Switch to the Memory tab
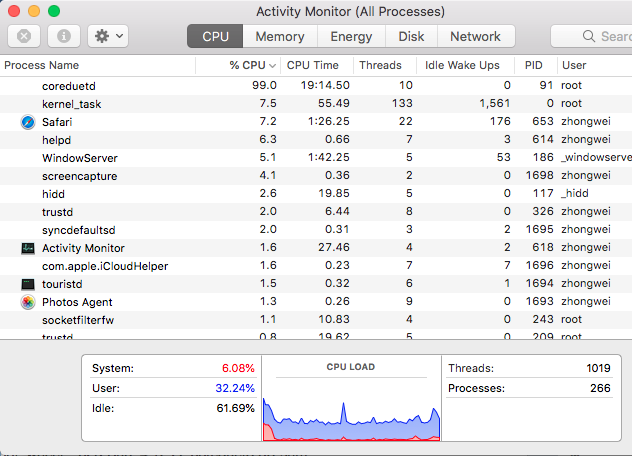 pyautogui.click(x=280, y=36)
